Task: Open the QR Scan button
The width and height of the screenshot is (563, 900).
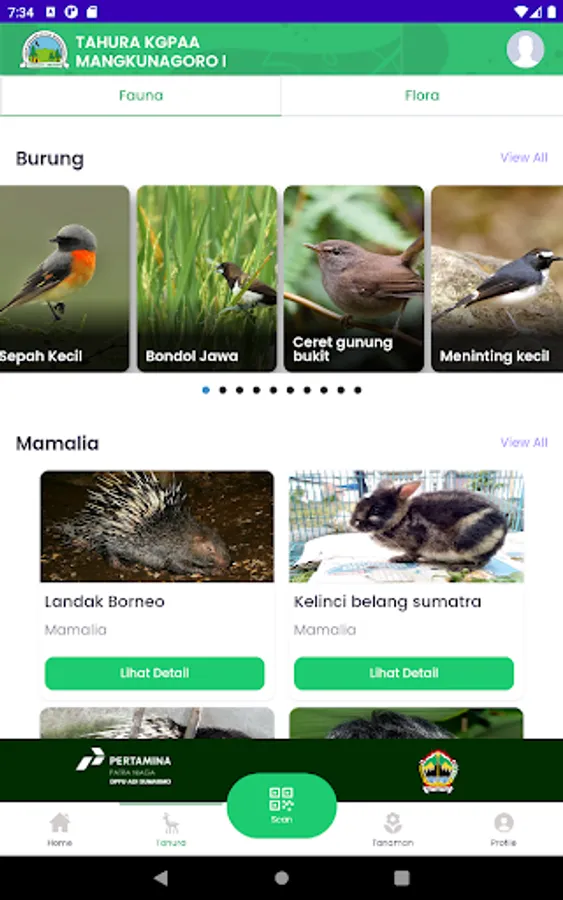Action: [281, 805]
